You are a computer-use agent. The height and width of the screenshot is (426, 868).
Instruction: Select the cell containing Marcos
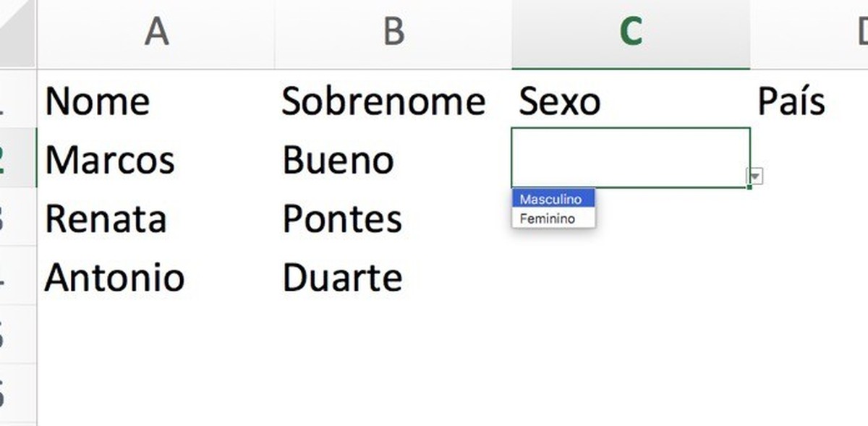[x=110, y=161]
